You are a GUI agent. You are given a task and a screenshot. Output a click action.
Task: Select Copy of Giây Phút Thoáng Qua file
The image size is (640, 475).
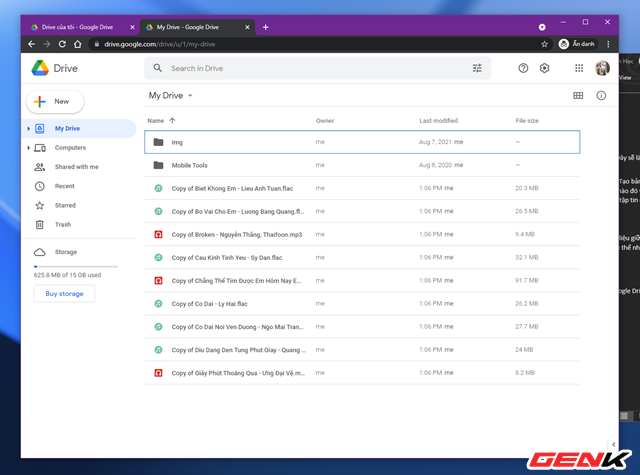(362, 373)
